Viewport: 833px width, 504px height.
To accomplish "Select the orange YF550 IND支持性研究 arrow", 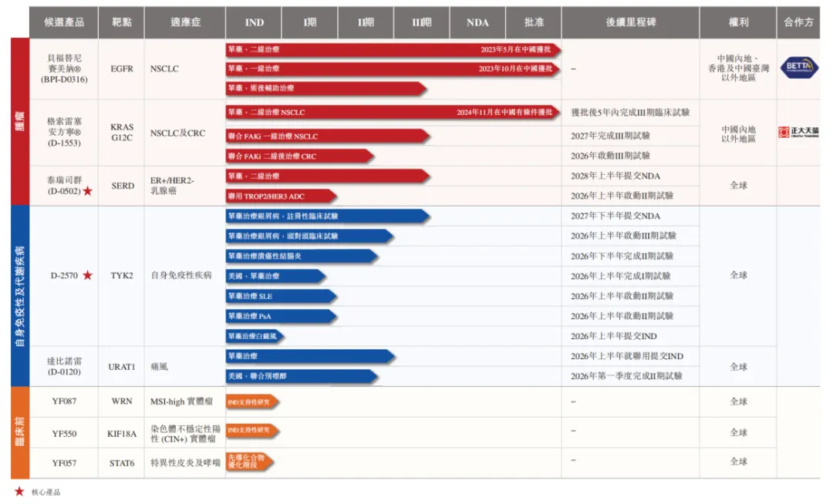I will tap(251, 431).
